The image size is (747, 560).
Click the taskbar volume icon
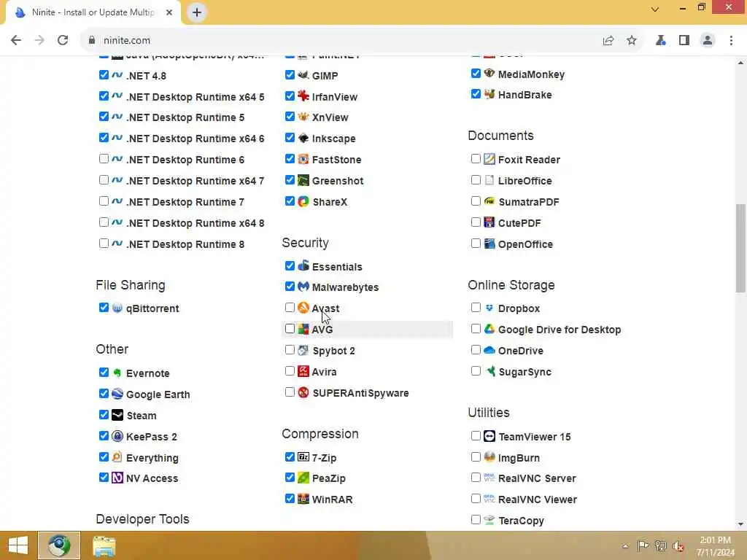coord(678,546)
